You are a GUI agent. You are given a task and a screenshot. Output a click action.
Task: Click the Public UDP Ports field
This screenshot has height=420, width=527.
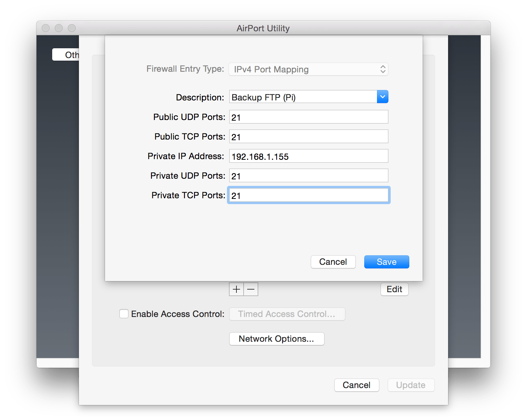tap(309, 117)
